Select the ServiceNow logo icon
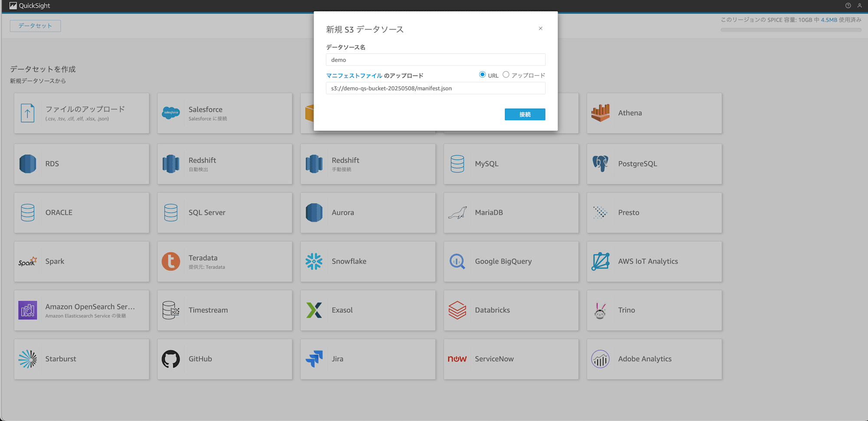This screenshot has height=421, width=868. point(457,359)
